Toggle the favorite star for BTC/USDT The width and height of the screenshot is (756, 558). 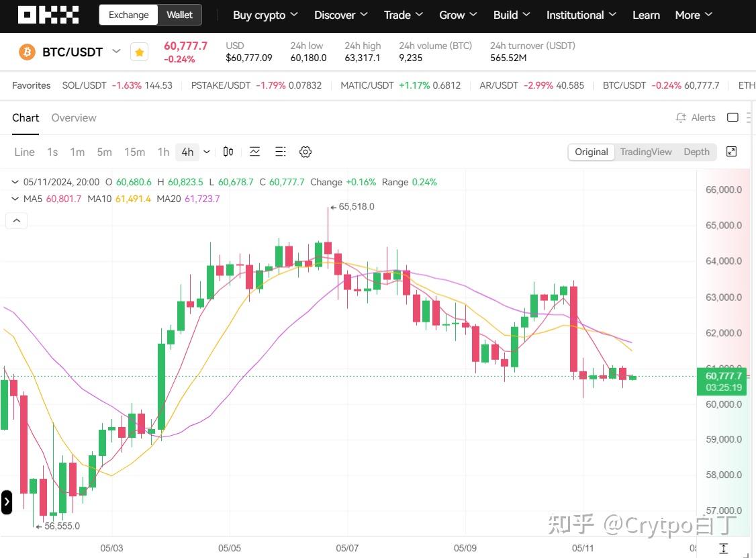coord(139,51)
